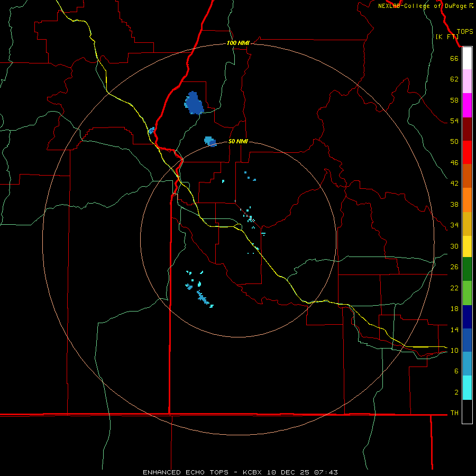Click the "[K FT]" units label
Image resolution: width=476 pixels, height=476 pixels.
pos(447,36)
